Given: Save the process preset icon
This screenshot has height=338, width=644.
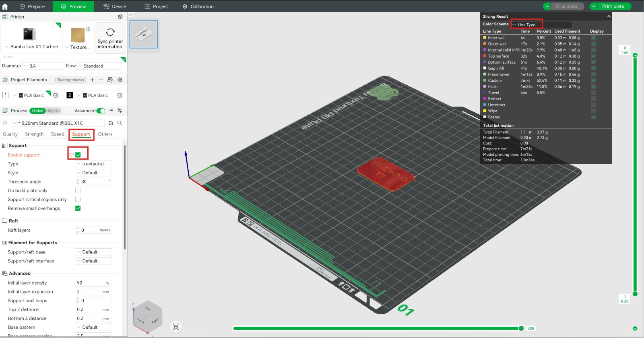Looking at the screenshot, I should (x=111, y=123).
